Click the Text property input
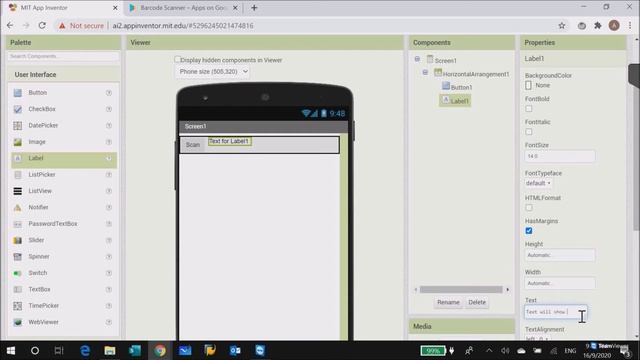The width and height of the screenshot is (640, 360). pos(556,312)
